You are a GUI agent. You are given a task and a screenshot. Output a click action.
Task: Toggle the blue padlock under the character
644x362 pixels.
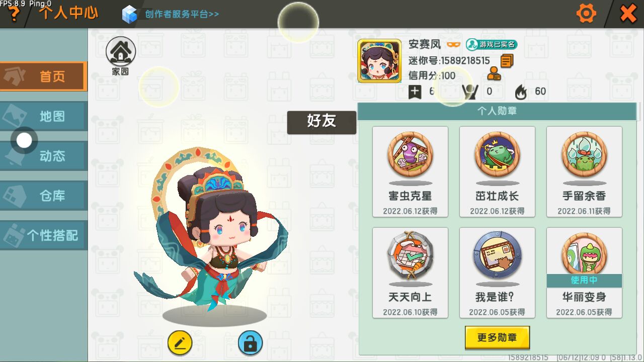(251, 343)
